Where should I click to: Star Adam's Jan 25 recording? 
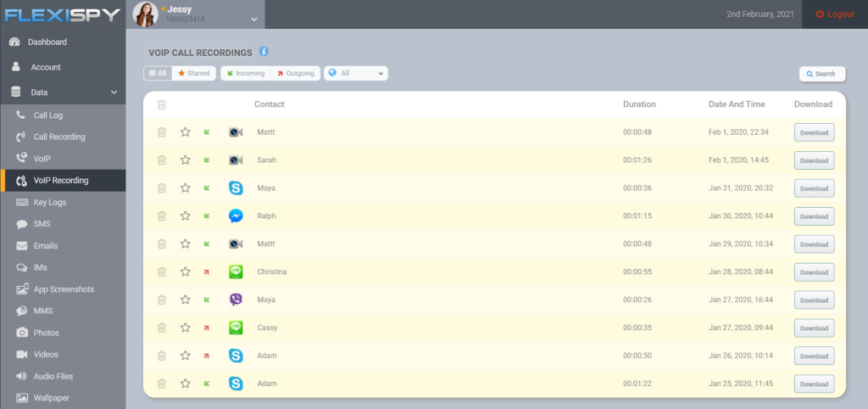[x=186, y=384]
